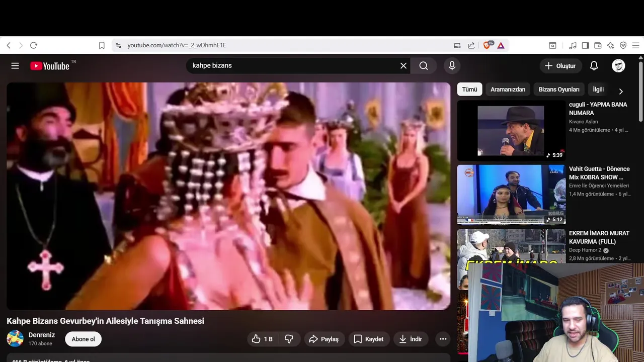Like the video (1 B thumbs up)
Screen dimensions: 644x362
click(x=263, y=339)
